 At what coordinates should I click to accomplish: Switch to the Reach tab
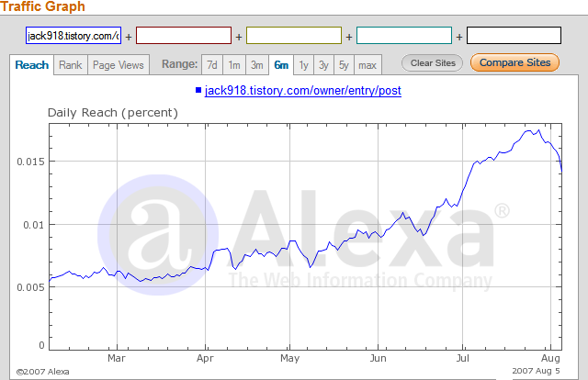point(32,65)
